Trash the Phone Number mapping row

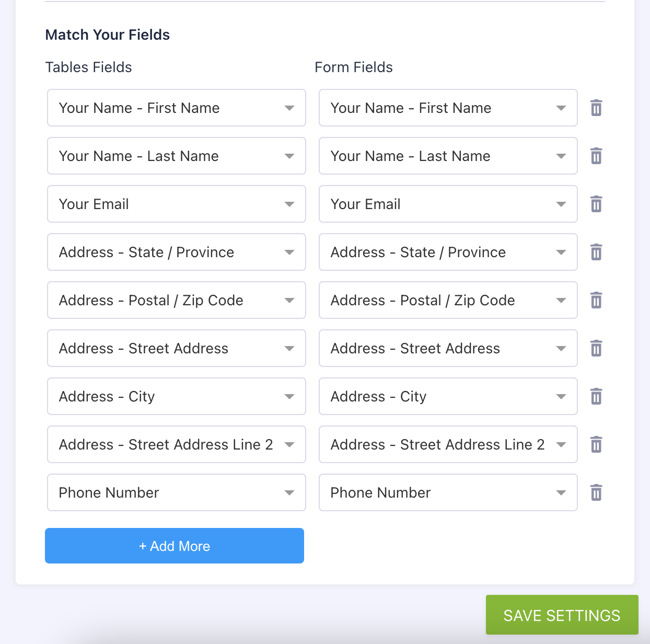coord(596,493)
